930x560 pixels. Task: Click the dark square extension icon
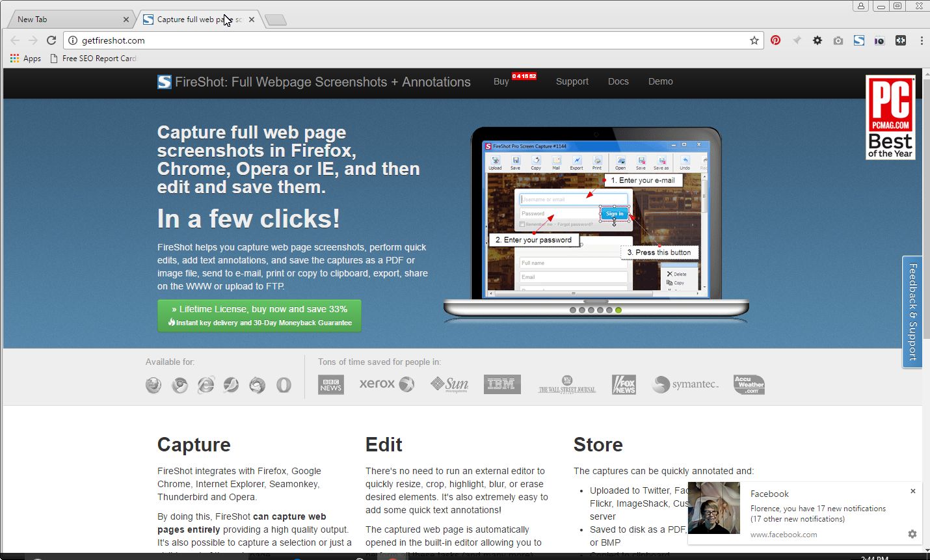pyautogui.click(x=901, y=40)
